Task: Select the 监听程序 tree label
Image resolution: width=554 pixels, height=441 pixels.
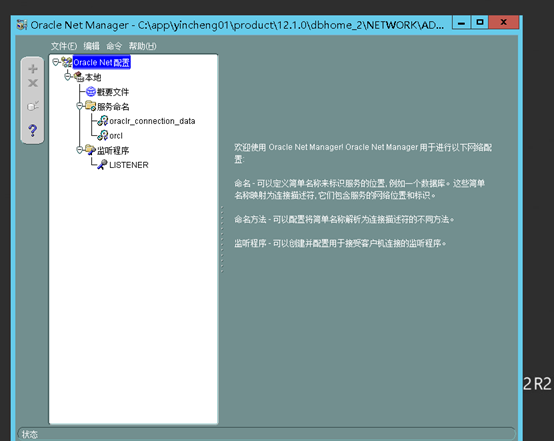Action: click(113, 151)
